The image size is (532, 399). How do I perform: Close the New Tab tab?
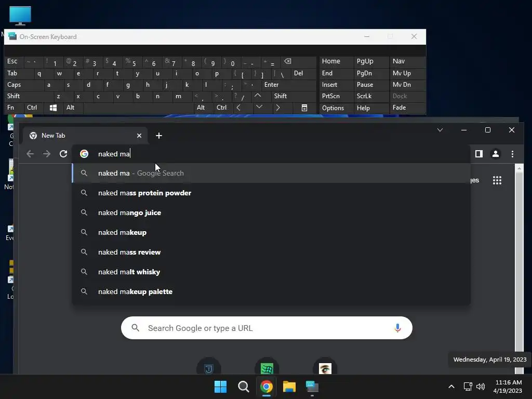(x=139, y=136)
